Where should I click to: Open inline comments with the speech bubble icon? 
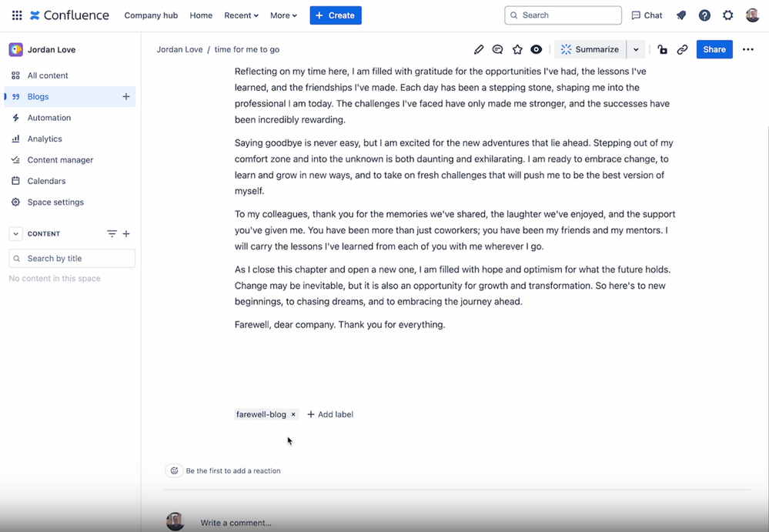click(x=499, y=49)
